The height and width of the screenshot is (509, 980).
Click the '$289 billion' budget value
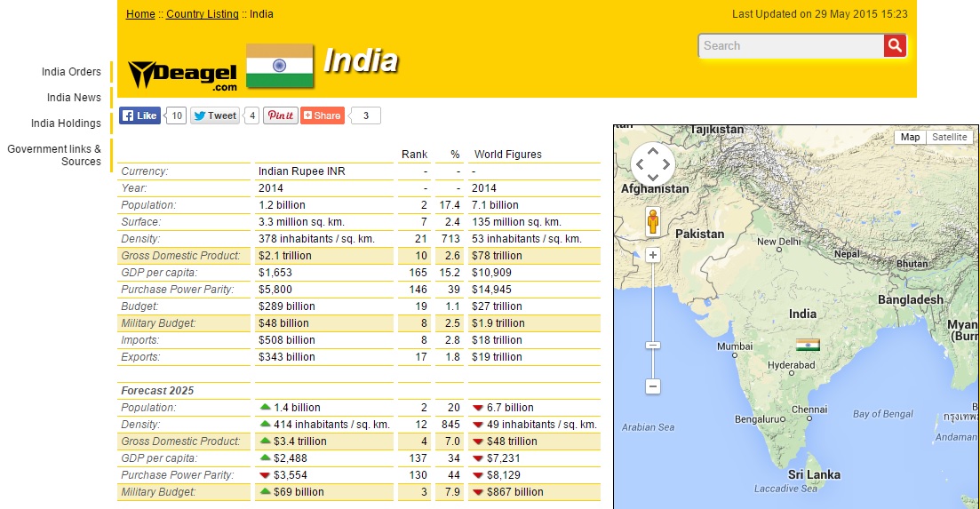click(x=287, y=306)
